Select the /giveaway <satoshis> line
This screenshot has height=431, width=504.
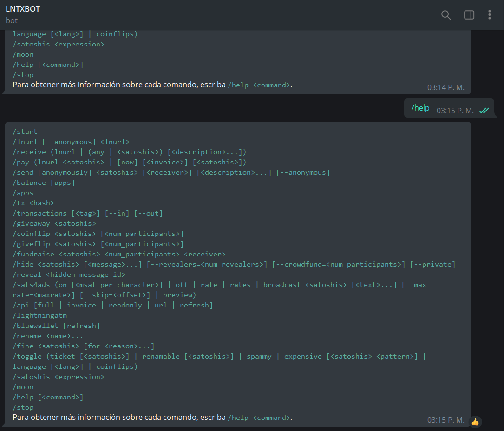point(54,224)
